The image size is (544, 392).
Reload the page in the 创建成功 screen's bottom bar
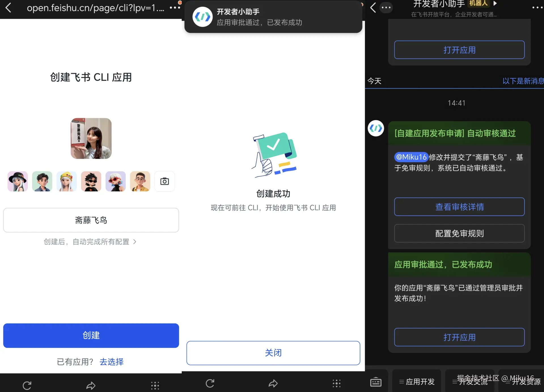click(x=210, y=383)
